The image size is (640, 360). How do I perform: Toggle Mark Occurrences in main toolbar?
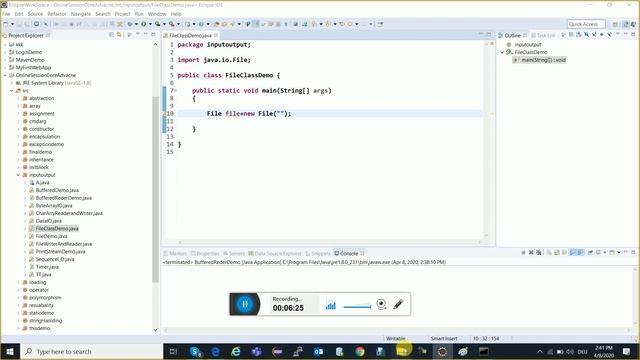(x=255, y=24)
